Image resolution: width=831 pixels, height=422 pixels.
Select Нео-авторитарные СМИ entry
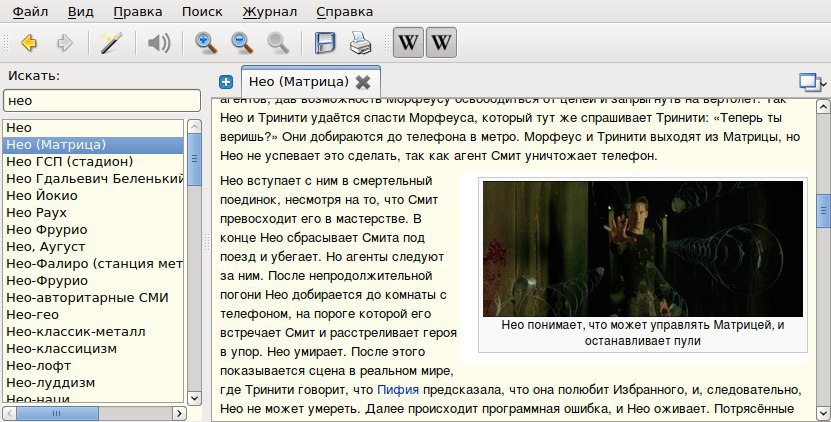93,297
